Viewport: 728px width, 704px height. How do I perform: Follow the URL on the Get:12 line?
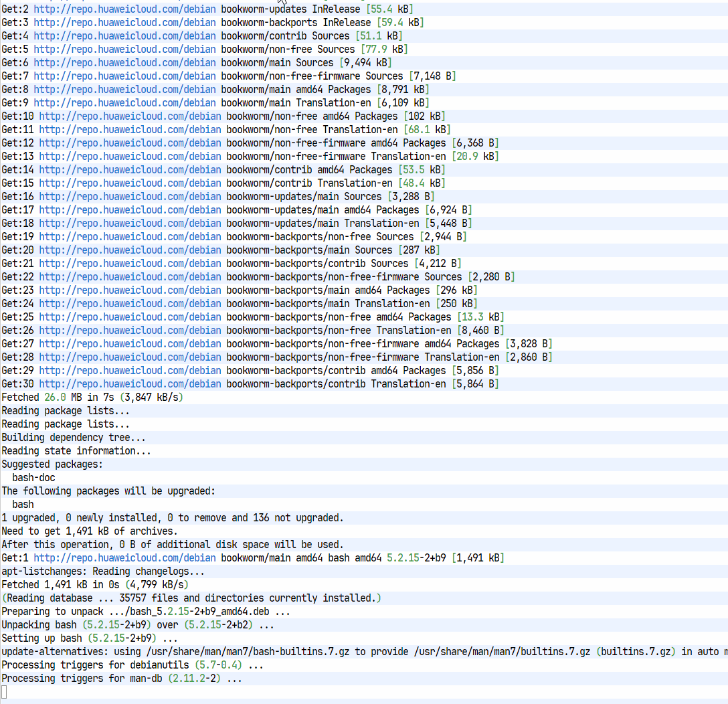[x=130, y=143]
